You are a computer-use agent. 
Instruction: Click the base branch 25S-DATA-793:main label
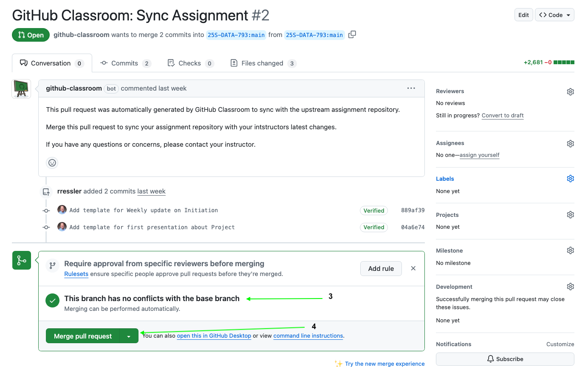pos(236,35)
